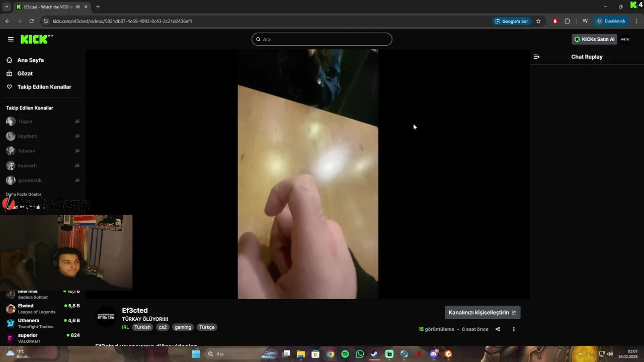644x362 pixels.
Task: Open followed channel ilaydatrl
Action: point(43,136)
